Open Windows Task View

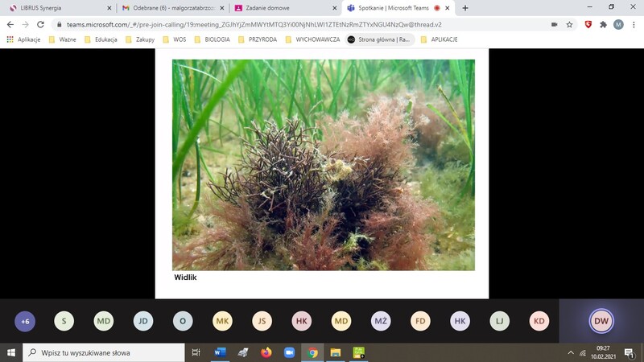click(x=196, y=352)
